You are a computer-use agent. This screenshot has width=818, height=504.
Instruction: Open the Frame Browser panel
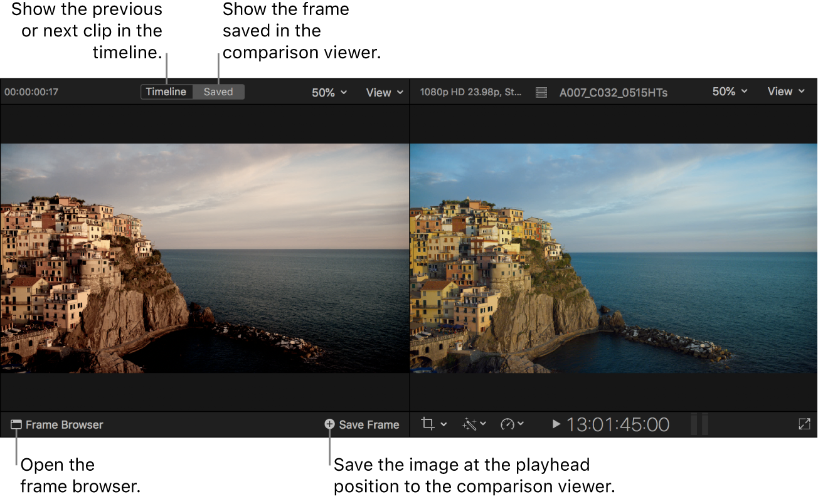coord(15,424)
